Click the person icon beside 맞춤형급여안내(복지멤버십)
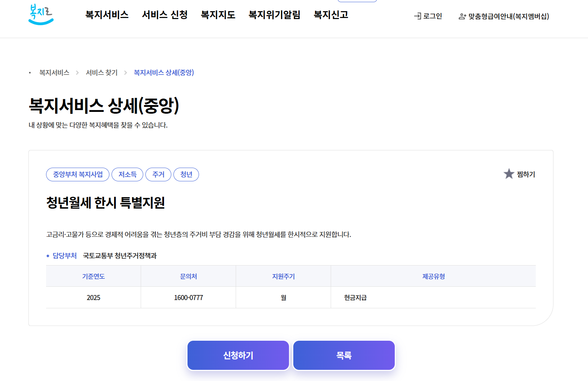 (x=462, y=16)
